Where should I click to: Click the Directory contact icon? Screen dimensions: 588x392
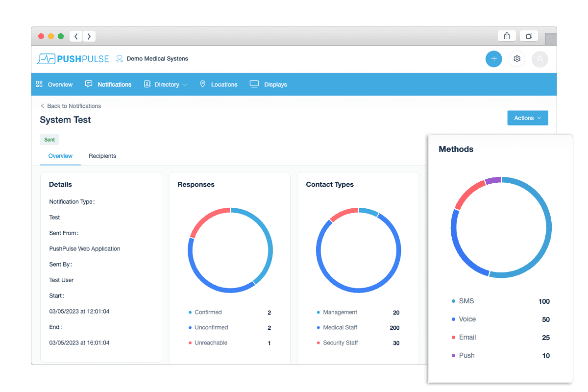147,84
